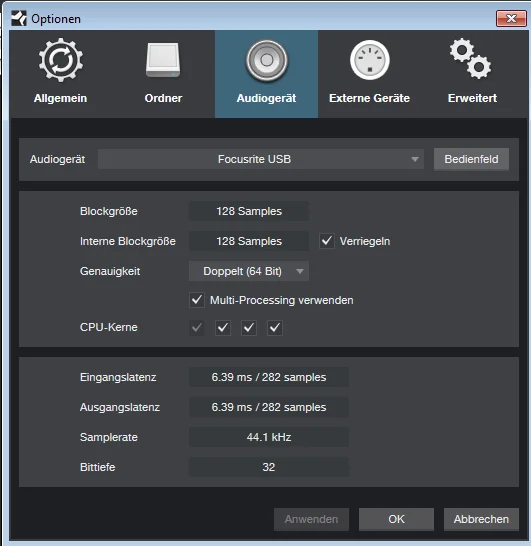
Task: Click the Audiogerät speaker icon
Action: tap(267, 61)
